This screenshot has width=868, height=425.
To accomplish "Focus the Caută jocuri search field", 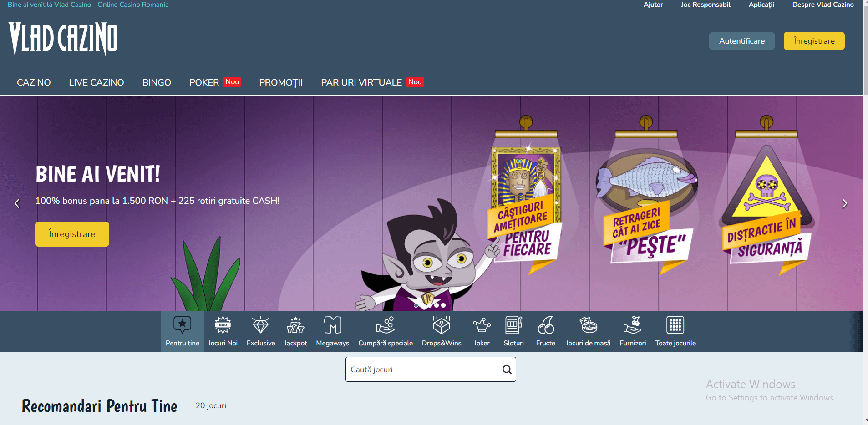I will 431,369.
